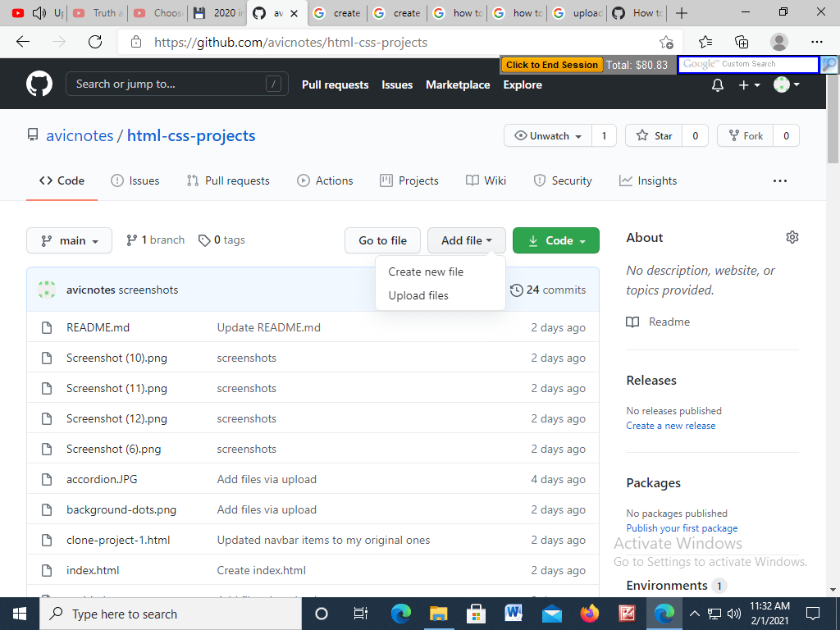Open the green Code download dropdown
This screenshot has height=630, width=840.
tap(555, 240)
